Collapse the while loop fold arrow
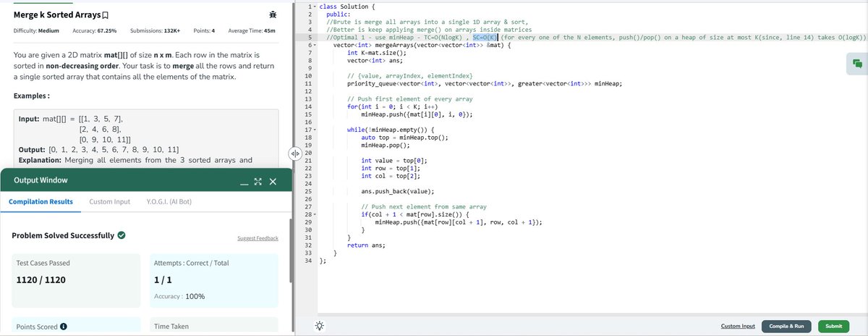Screen dimensions: 868x336 point(315,129)
